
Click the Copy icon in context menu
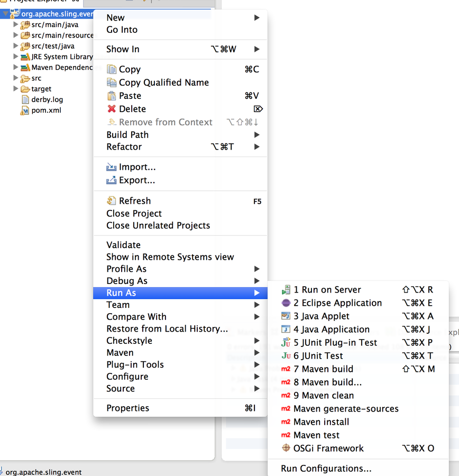point(112,69)
